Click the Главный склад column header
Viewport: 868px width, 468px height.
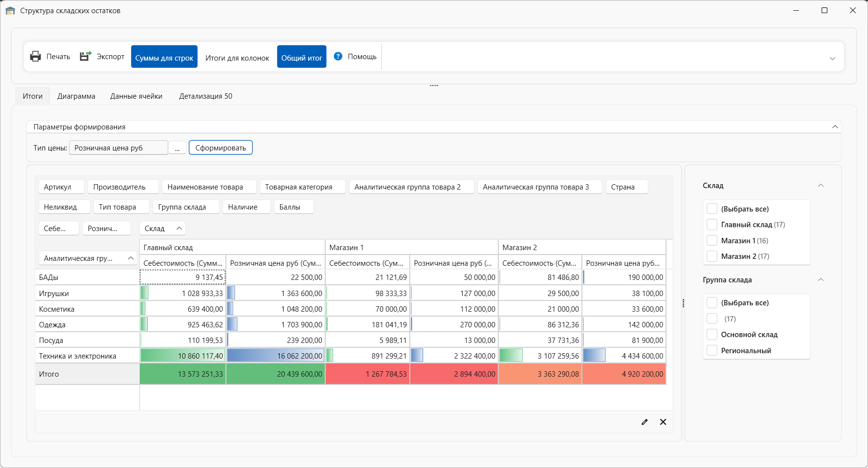[x=232, y=247]
